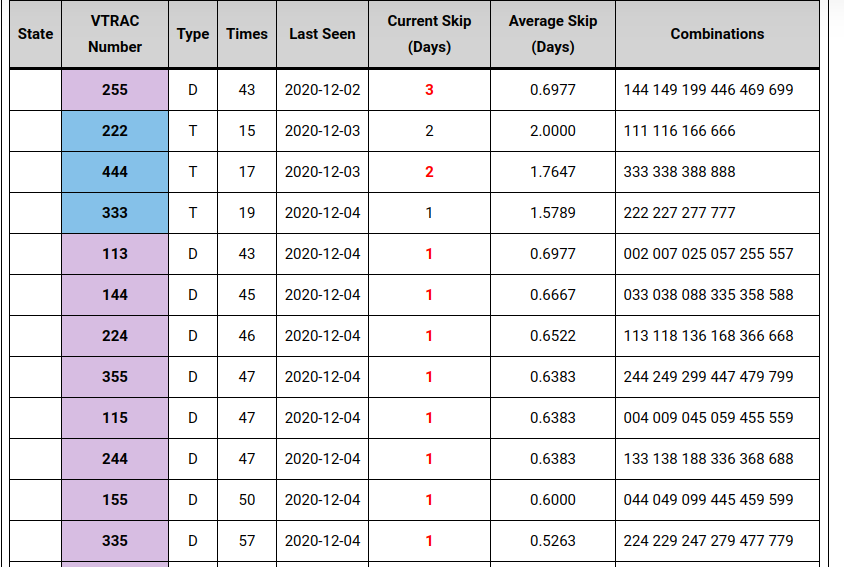The width and height of the screenshot is (844, 567).
Task: Click average skip value 0.6667
Action: pyautogui.click(x=553, y=295)
